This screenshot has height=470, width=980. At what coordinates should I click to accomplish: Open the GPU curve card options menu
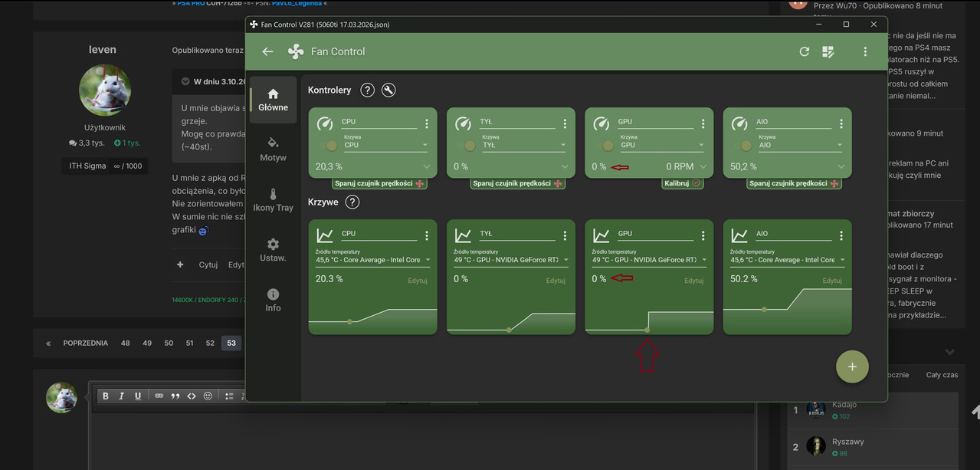[703, 235]
